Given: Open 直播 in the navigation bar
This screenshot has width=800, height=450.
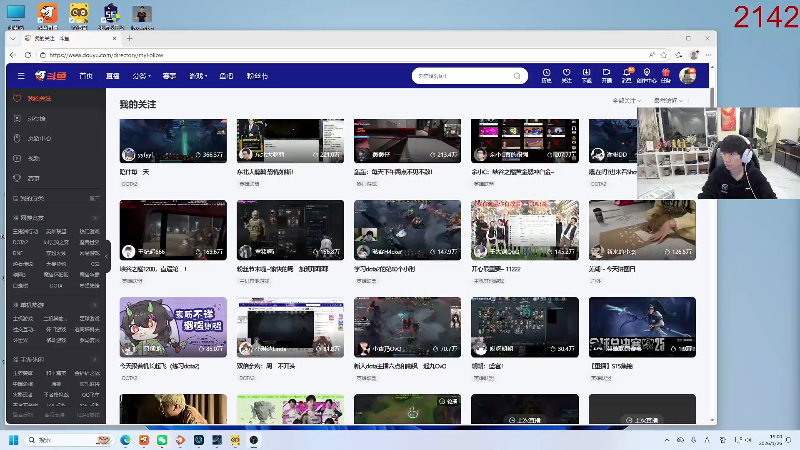Looking at the screenshot, I should click(112, 76).
